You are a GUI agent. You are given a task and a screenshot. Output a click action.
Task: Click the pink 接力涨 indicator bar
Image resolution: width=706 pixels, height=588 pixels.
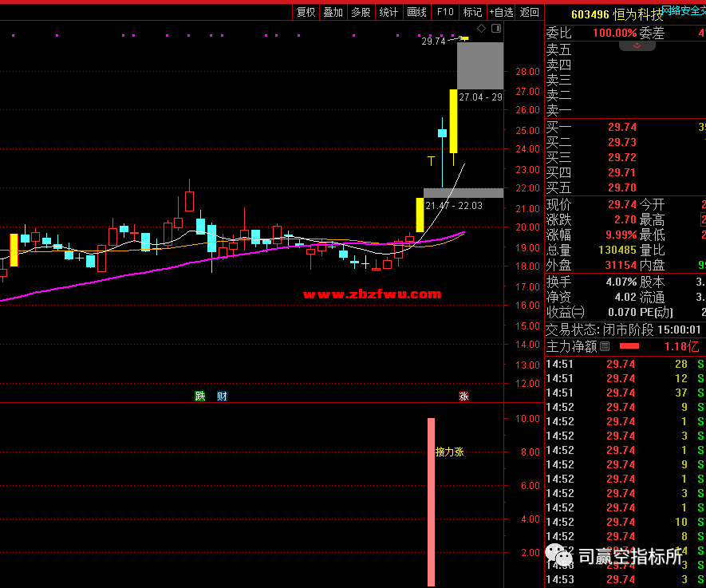coord(431,502)
